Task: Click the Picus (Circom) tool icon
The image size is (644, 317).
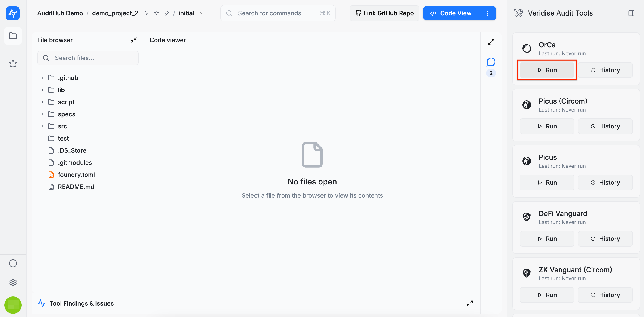Action: (x=526, y=105)
